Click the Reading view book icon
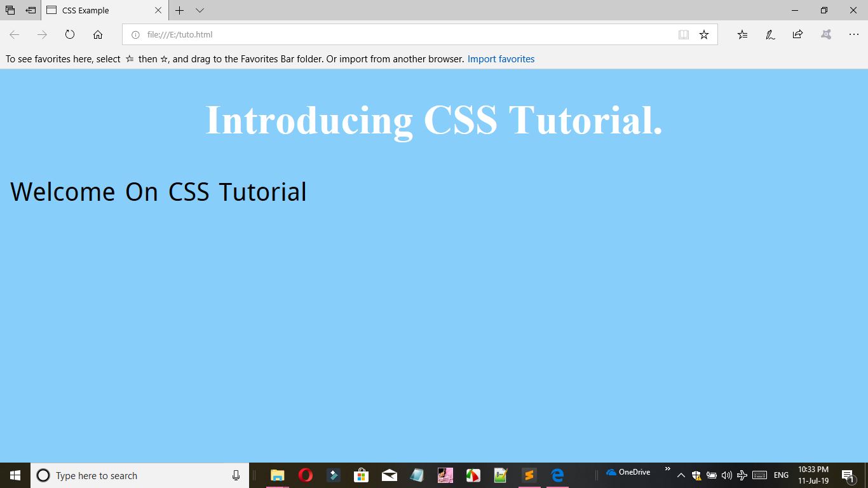 (x=683, y=35)
